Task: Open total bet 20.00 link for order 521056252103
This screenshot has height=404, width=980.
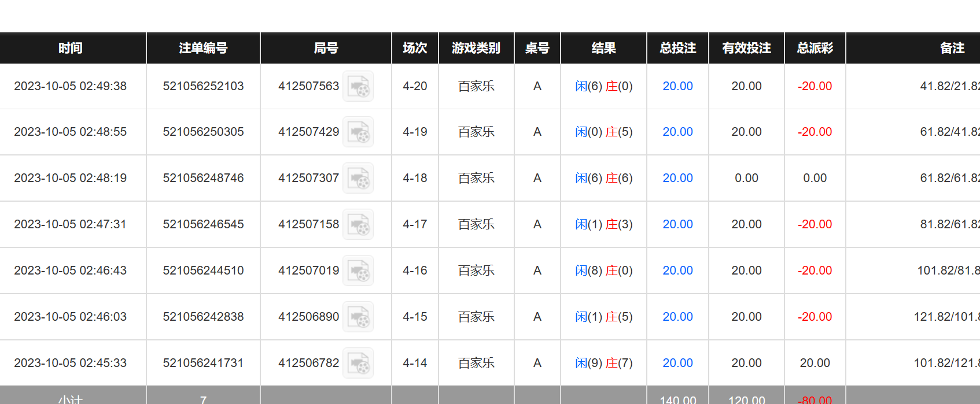Action: coord(677,86)
